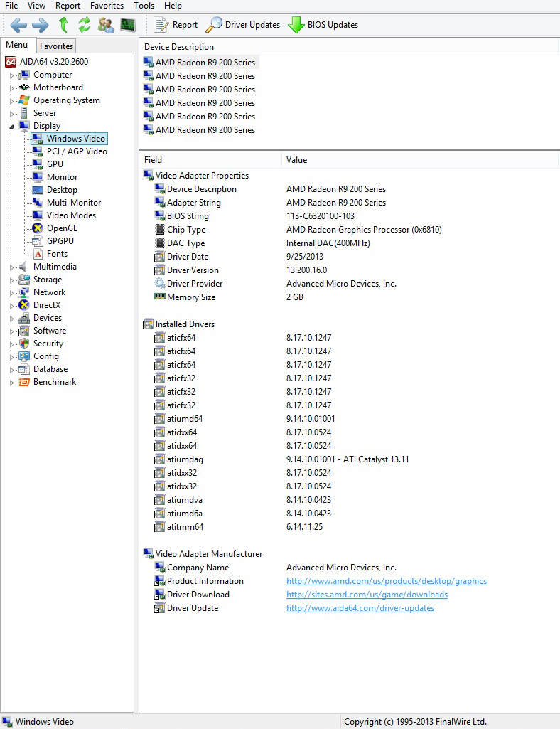Expand the Motherboard node arrow
560x729 pixels.
11,88
